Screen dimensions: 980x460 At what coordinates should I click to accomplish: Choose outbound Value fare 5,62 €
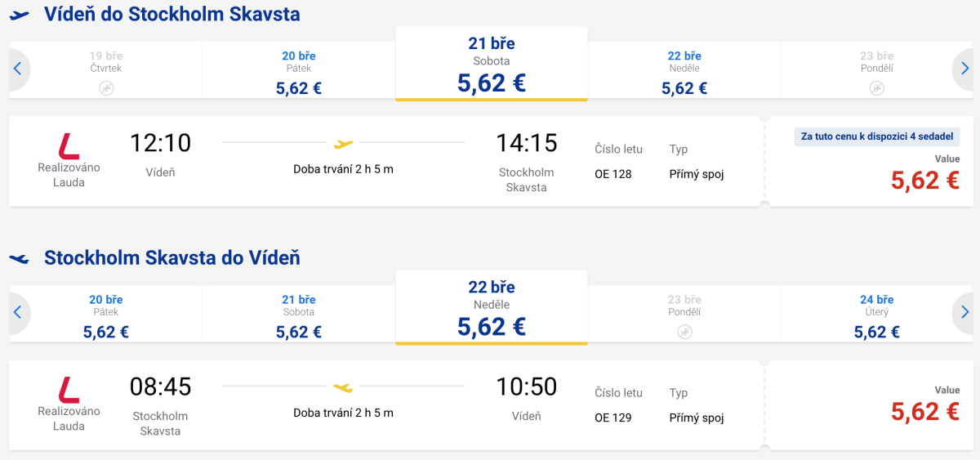point(924,181)
